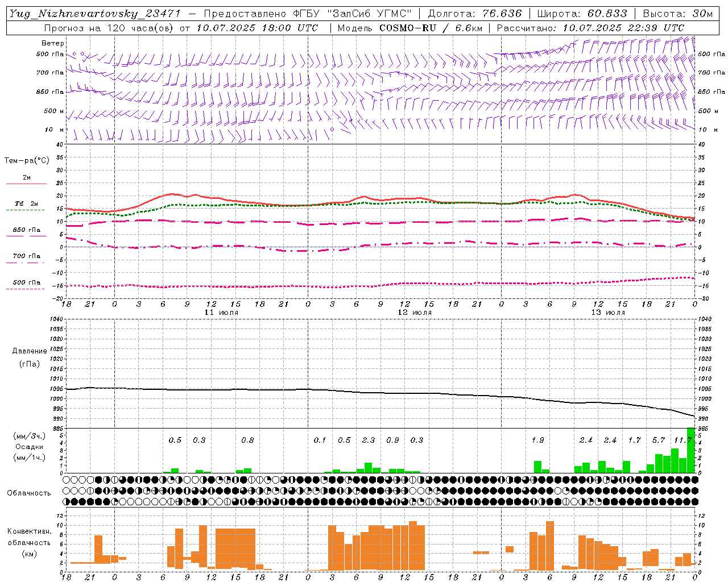Click the Широта: 60.833 value
The height and width of the screenshot is (582, 728).
click(582, 14)
